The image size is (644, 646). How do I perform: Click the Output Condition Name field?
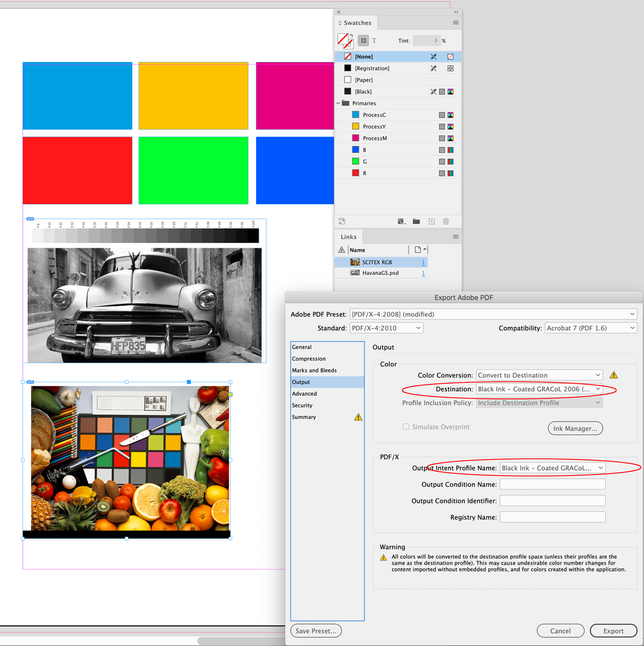click(553, 484)
